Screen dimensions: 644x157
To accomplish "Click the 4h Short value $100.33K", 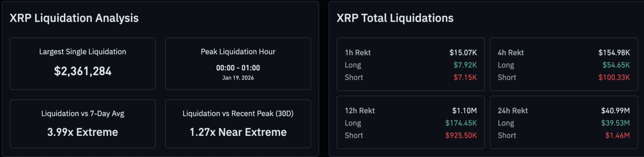I will coord(614,77).
